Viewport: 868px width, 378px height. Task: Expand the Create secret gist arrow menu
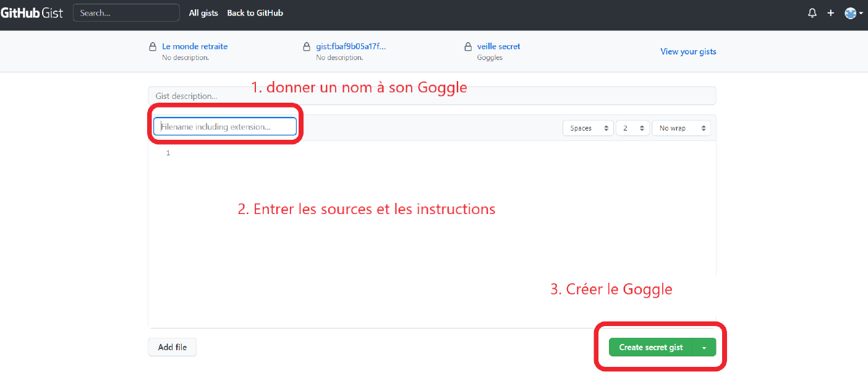click(x=704, y=348)
